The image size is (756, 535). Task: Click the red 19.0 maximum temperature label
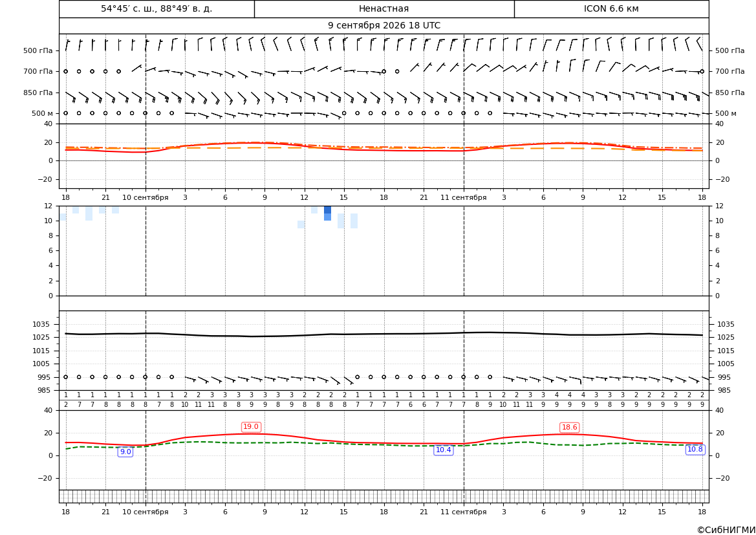click(251, 427)
